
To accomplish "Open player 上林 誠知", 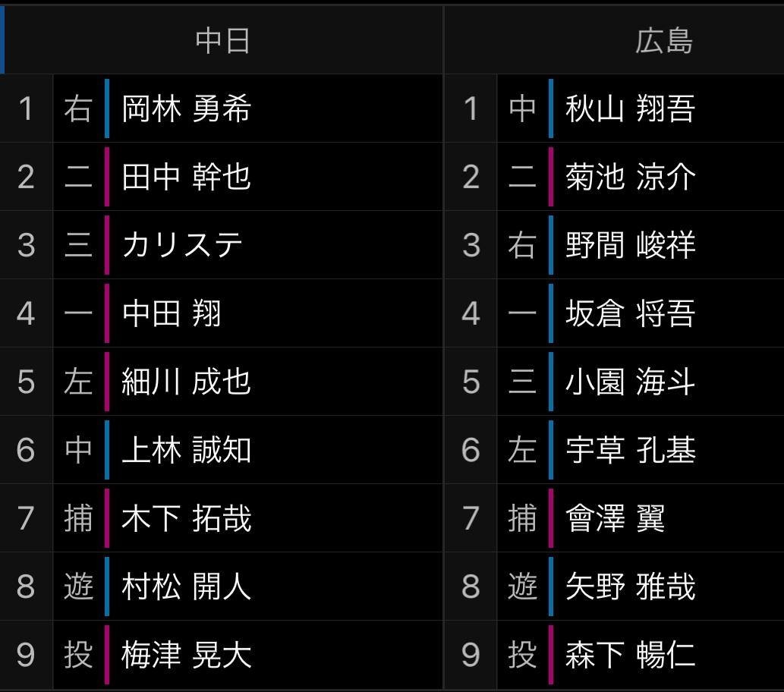I will point(186,450).
